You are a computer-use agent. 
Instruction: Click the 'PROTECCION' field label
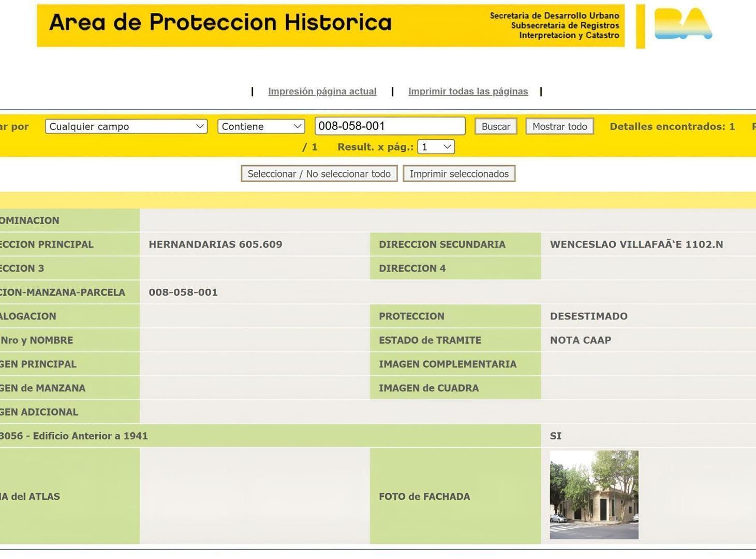pos(411,316)
